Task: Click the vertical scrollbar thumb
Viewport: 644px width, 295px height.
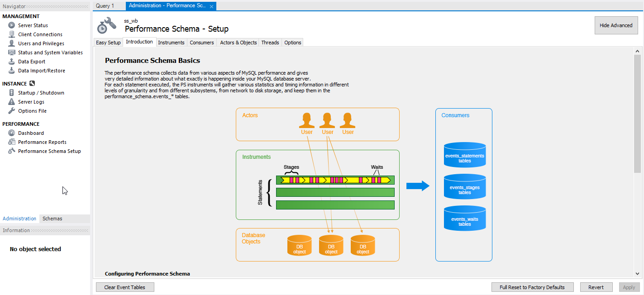Action: [x=637, y=114]
